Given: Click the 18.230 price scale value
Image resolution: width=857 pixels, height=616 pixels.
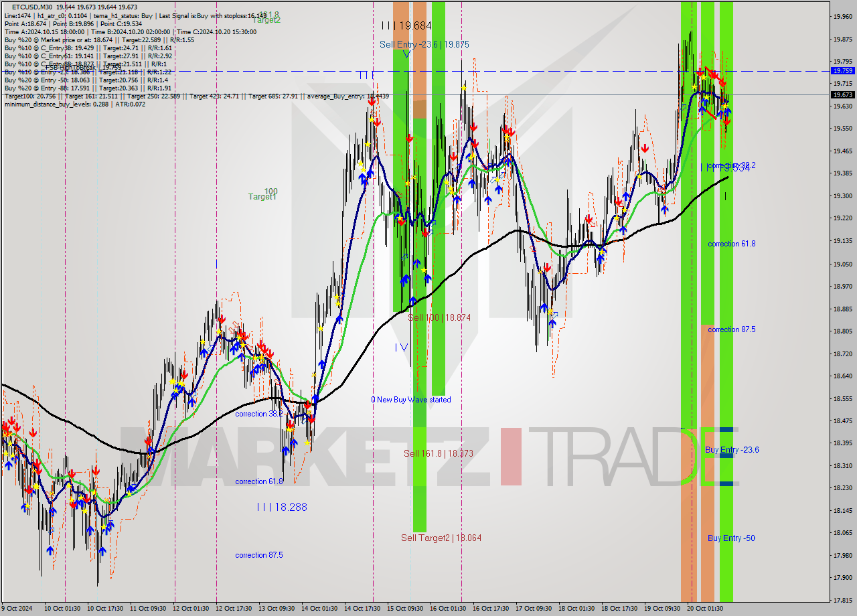Looking at the screenshot, I should [842, 488].
